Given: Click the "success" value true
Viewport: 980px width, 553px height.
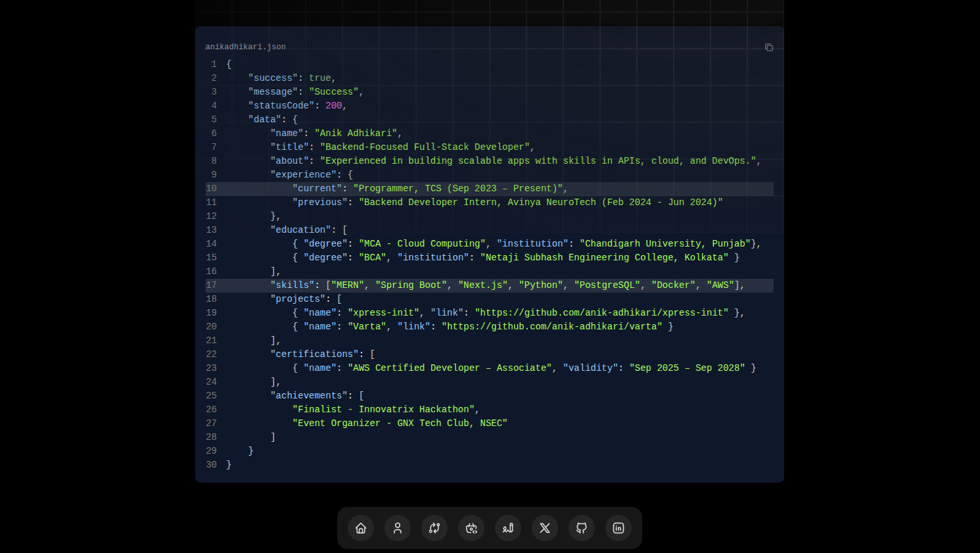Looking at the screenshot, I should click(320, 78).
